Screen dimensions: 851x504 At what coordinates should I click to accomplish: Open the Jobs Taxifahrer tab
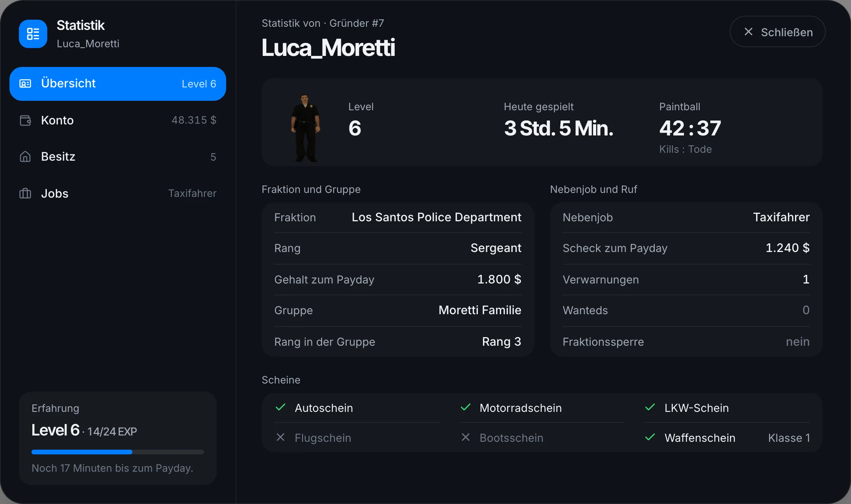[118, 193]
